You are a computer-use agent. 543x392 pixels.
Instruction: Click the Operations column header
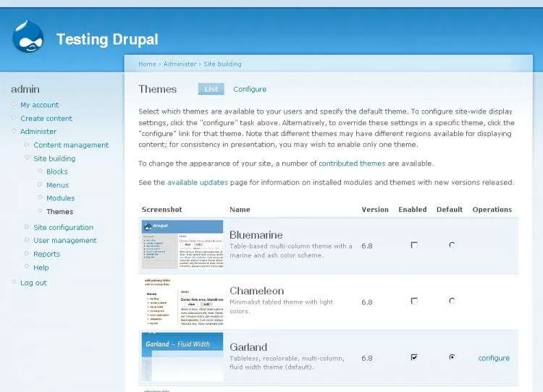click(x=492, y=209)
